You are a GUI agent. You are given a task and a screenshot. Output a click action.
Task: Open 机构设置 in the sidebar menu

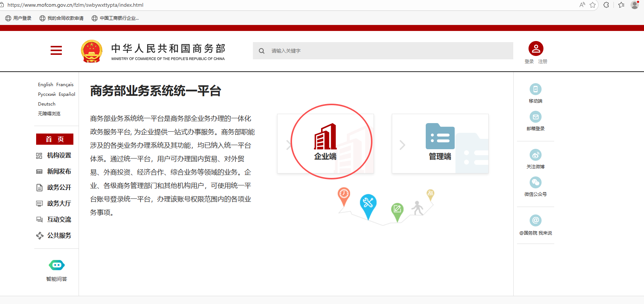(x=59, y=156)
